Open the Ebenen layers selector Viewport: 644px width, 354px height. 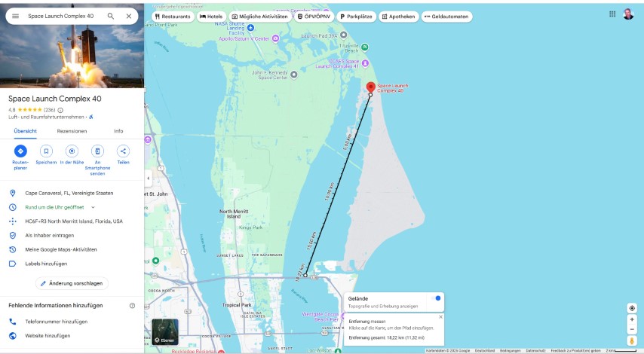164,332
